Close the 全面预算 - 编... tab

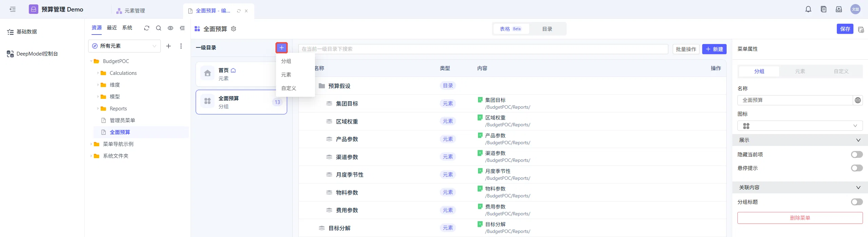pos(246,11)
